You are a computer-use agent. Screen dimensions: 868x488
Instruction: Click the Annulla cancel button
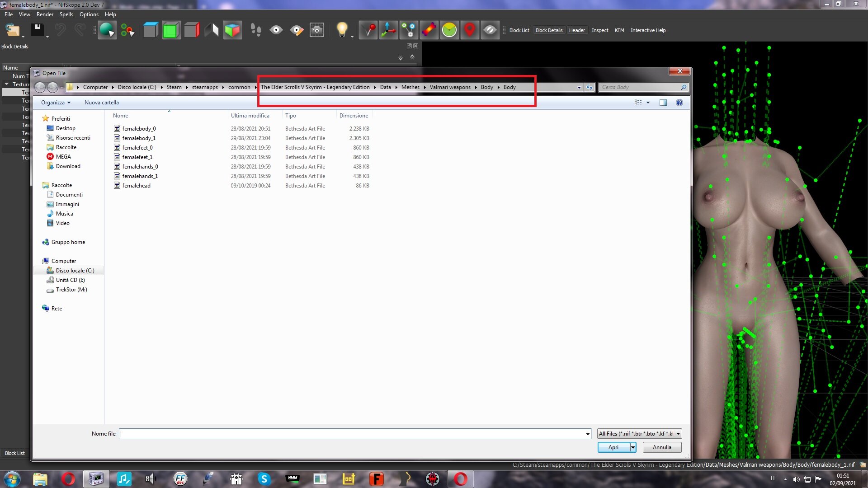(x=662, y=447)
